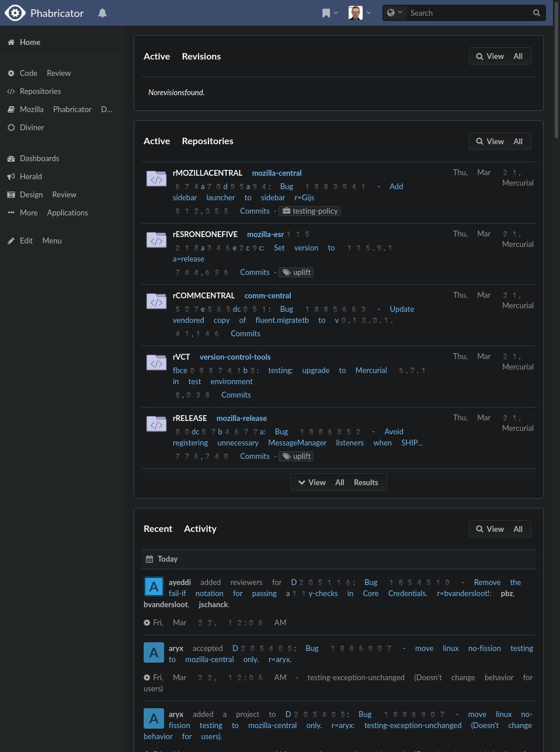Click the Code Review gear icon
This screenshot has width=560, height=752.
coord(11,73)
